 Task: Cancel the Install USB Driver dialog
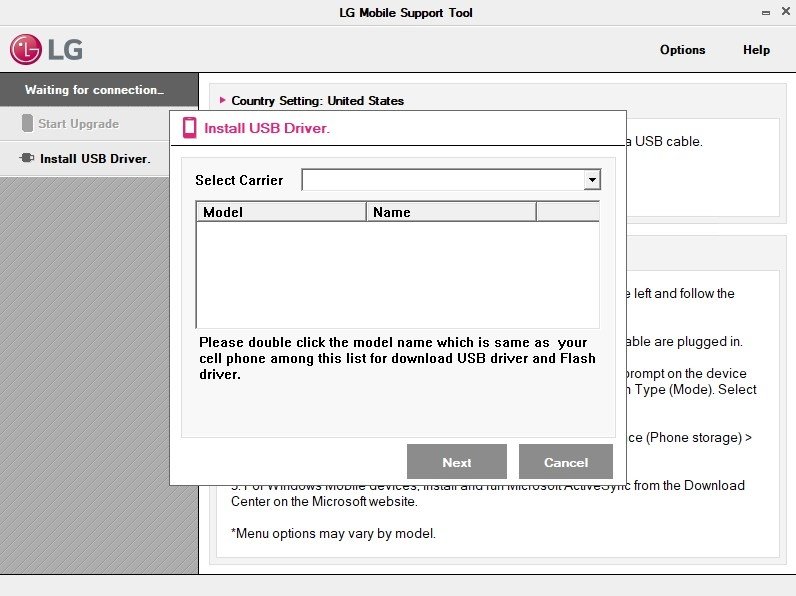coord(566,462)
